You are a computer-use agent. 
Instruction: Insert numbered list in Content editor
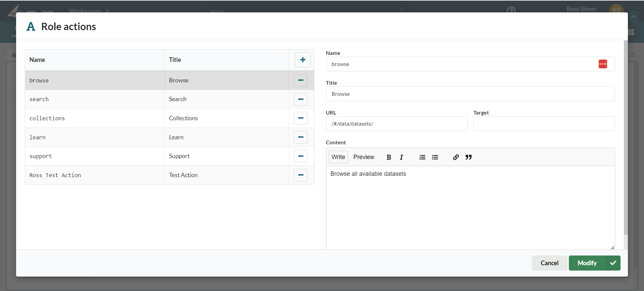point(422,157)
